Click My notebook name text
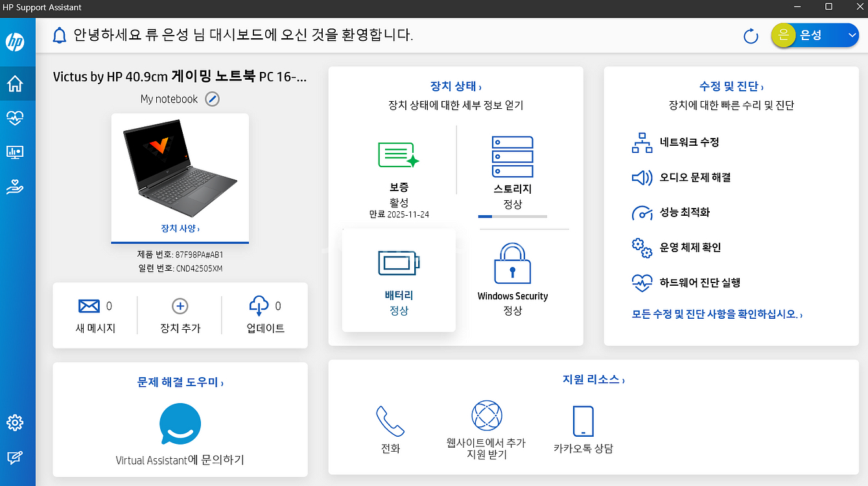This screenshot has height=486, width=868. tap(169, 99)
